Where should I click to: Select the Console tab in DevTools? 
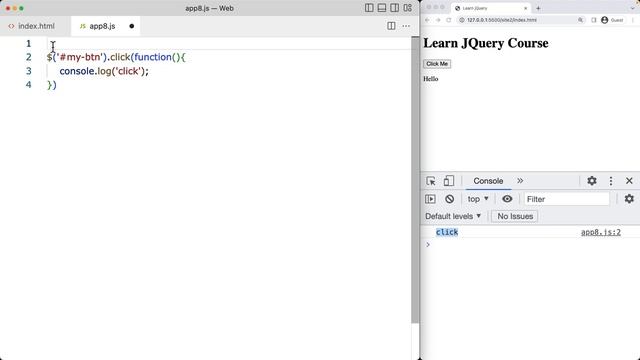(488, 181)
